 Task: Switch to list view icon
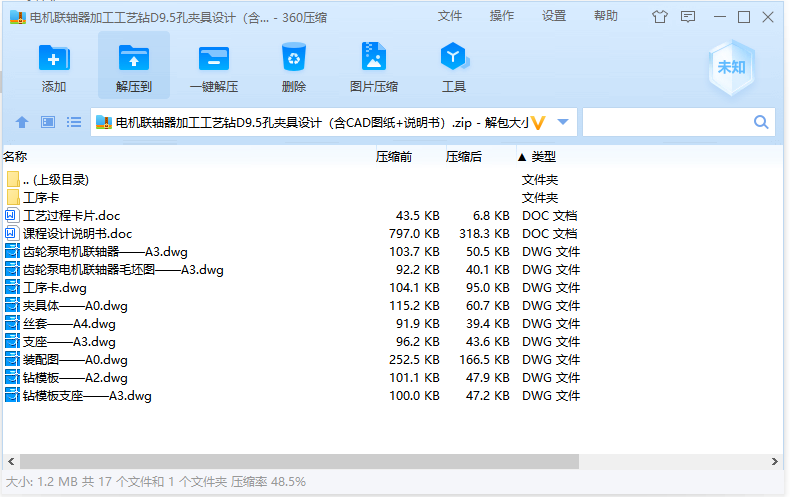[74, 122]
